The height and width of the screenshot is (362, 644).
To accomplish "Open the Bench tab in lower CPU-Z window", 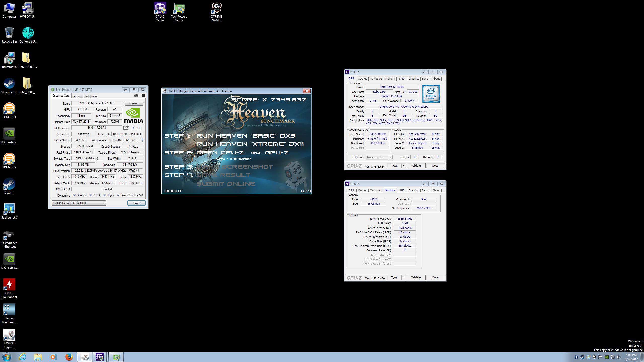I will [x=425, y=190].
